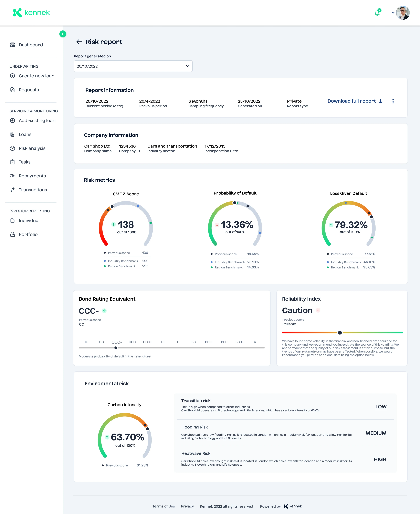Click the Tasks clipboard icon
Screen dimensions: 420x514
[x=12, y=162]
